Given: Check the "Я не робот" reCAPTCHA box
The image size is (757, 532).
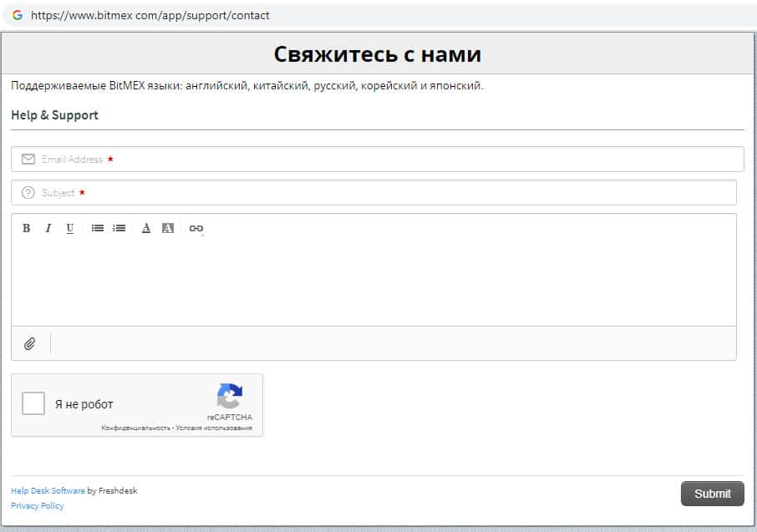Looking at the screenshot, I should [x=33, y=404].
